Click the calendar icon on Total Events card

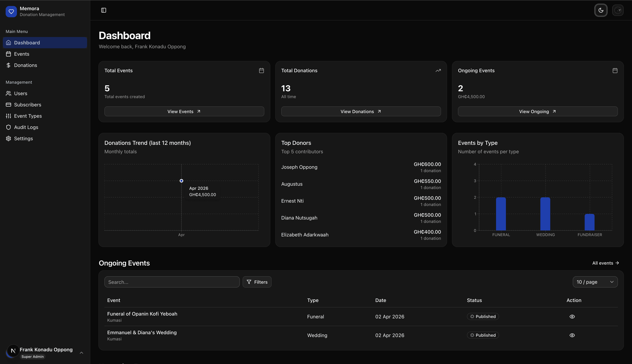[261, 70]
